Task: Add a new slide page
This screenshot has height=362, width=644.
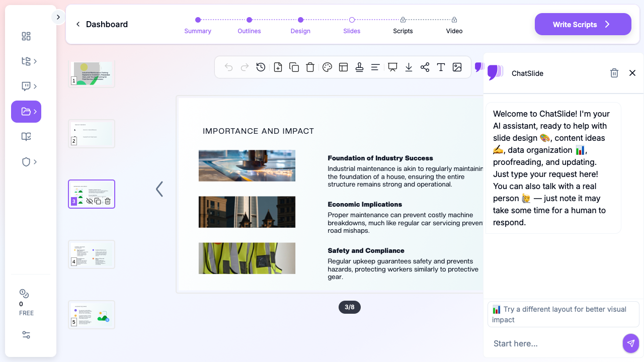Action: point(278,67)
